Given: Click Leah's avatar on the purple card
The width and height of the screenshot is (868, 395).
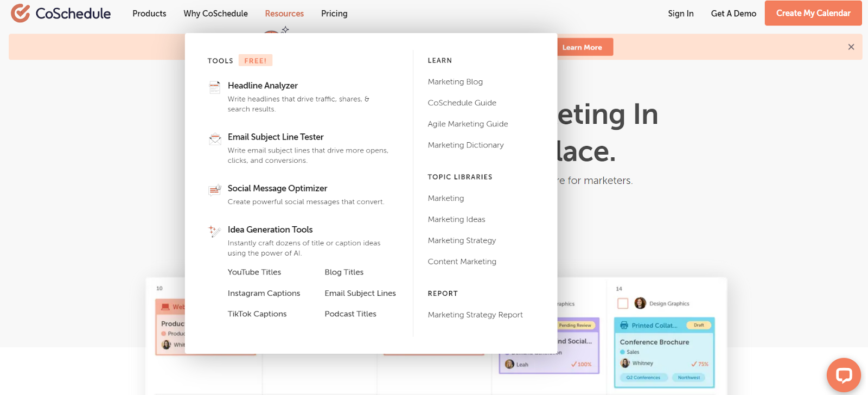Looking at the screenshot, I should [x=509, y=364].
